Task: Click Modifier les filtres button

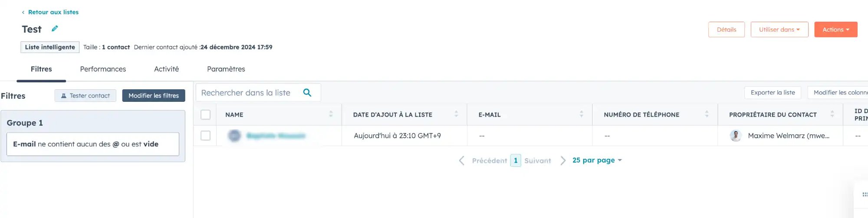Action: (x=154, y=96)
